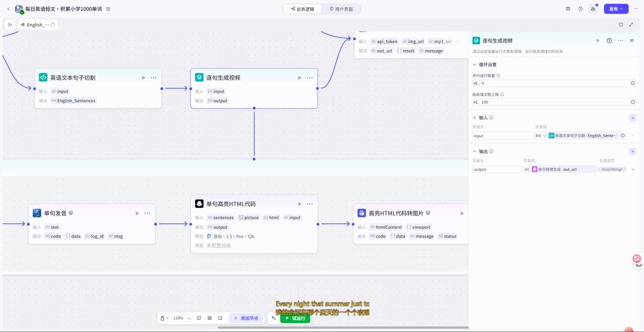Edit the project title with pencil icon

[108, 8]
